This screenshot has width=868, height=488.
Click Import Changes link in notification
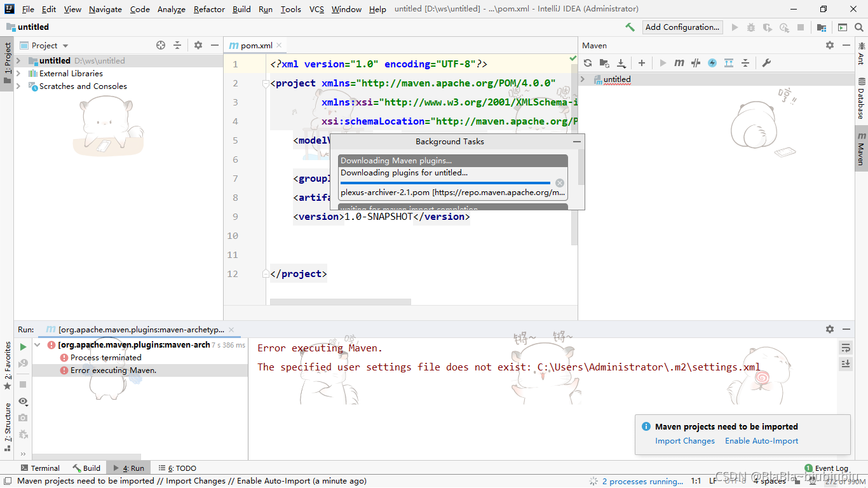point(685,441)
